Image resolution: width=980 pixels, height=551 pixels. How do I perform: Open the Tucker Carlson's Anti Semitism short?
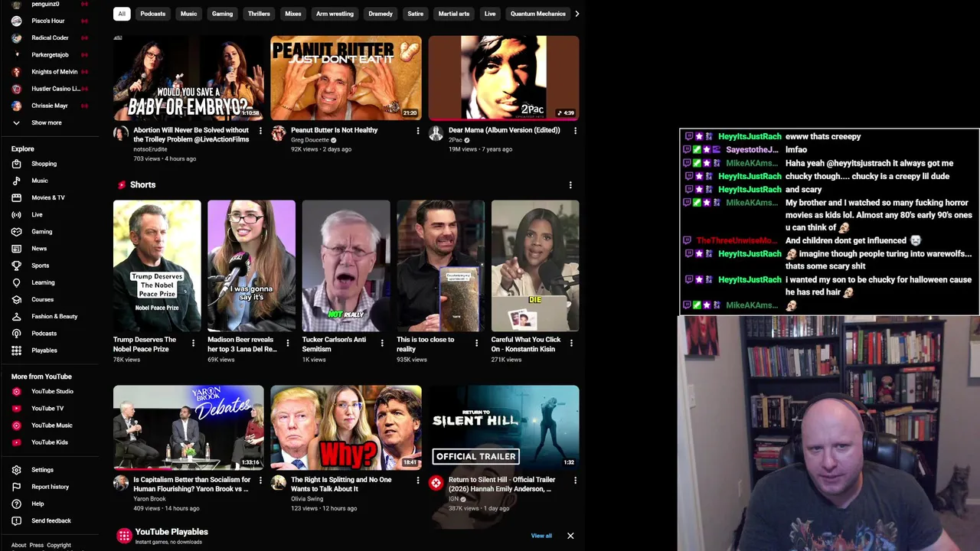(346, 266)
